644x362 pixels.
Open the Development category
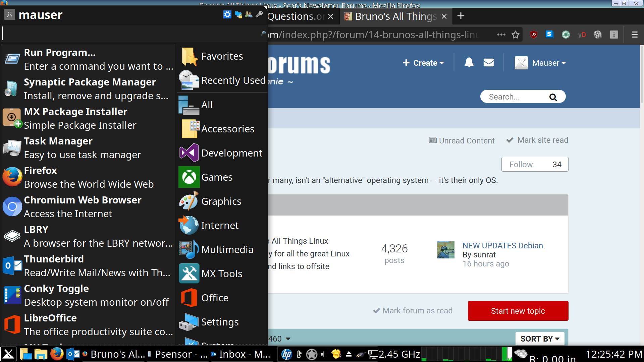[x=222, y=153]
